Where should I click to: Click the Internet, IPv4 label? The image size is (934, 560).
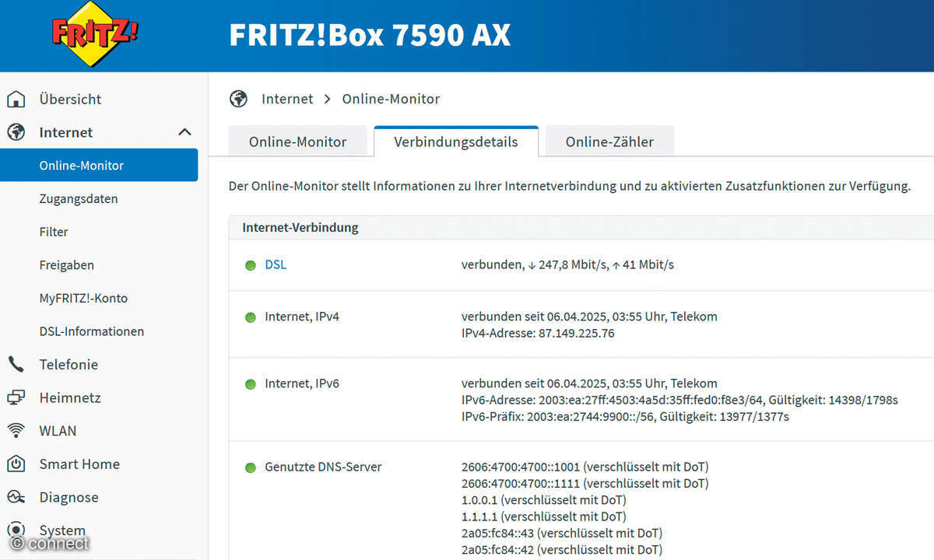point(302,317)
